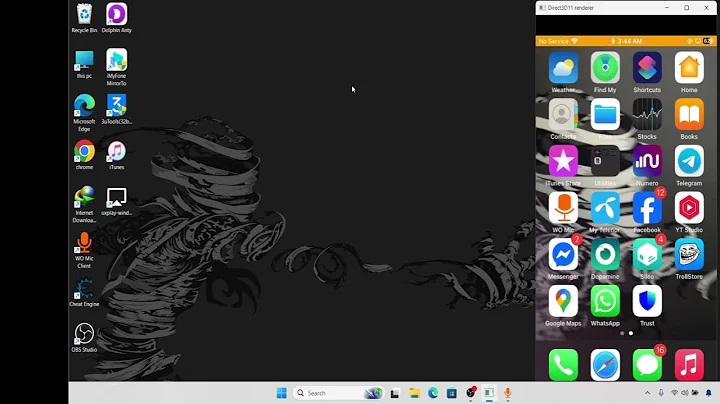The width and height of the screenshot is (720, 404).
Task: Open the Dopamine app on phone
Action: [x=605, y=254]
